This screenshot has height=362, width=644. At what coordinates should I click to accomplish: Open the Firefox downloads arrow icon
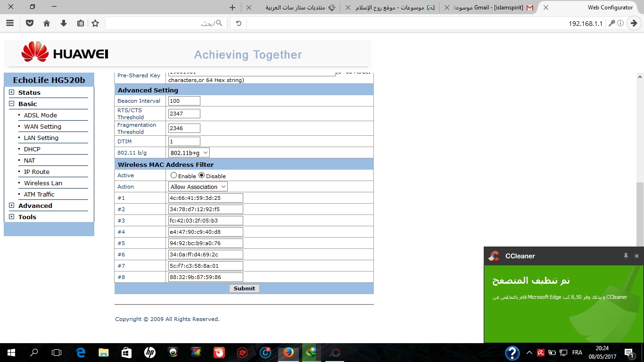click(63, 23)
